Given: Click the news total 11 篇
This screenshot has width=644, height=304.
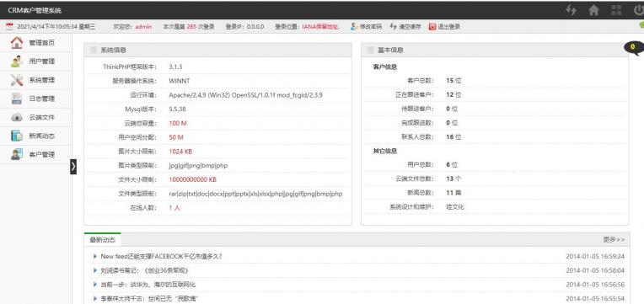Looking at the screenshot, I should (453, 193).
